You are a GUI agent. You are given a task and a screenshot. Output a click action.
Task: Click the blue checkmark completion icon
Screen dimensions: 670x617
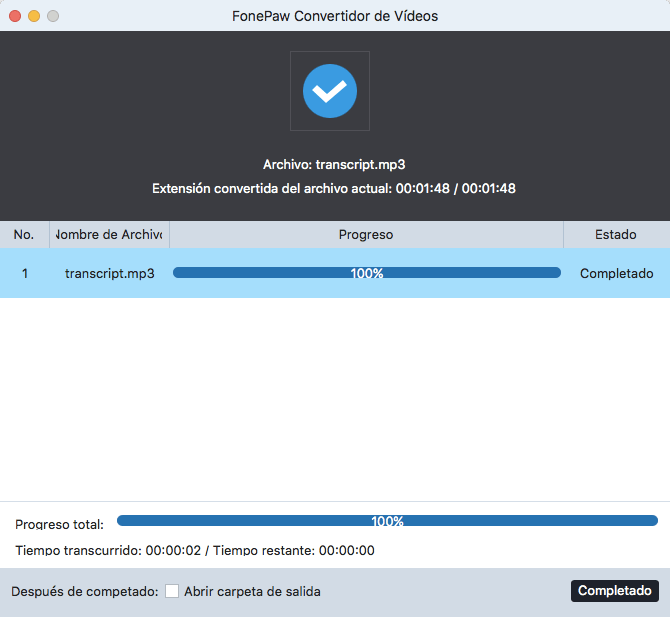coord(329,91)
